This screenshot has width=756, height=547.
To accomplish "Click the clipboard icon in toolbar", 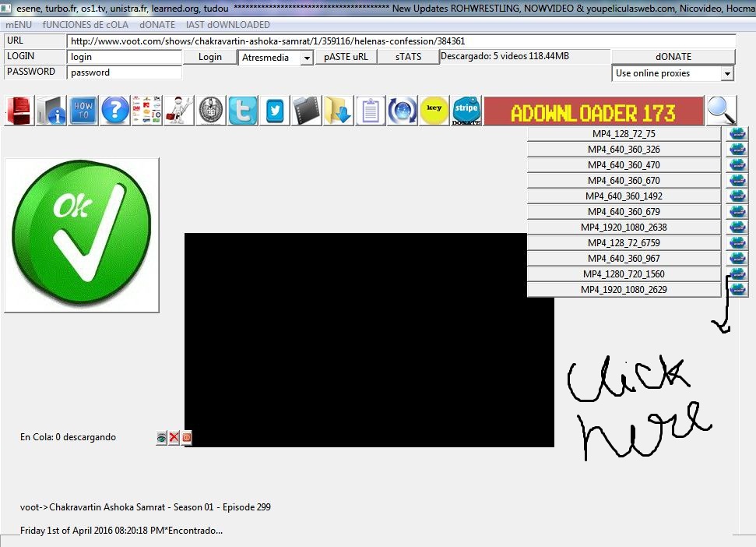I will 371,111.
